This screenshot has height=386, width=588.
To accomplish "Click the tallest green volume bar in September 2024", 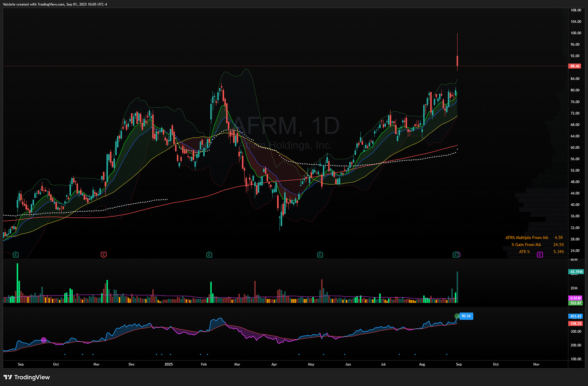I will (x=17, y=283).
